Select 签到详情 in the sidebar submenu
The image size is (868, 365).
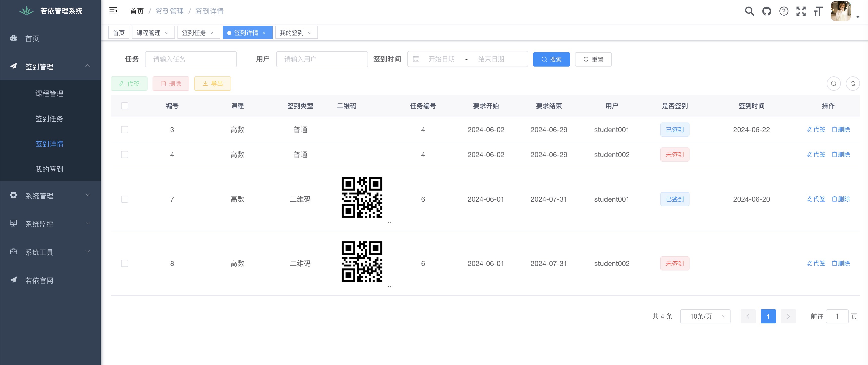point(50,144)
